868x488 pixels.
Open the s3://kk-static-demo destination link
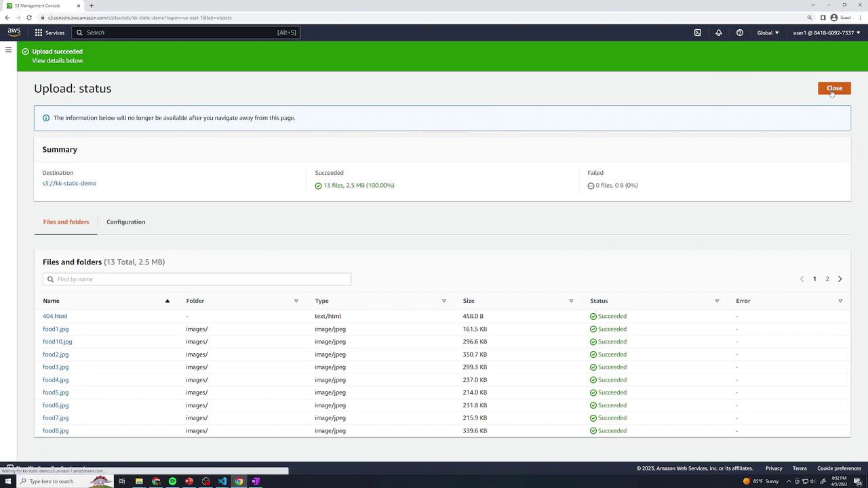(69, 184)
